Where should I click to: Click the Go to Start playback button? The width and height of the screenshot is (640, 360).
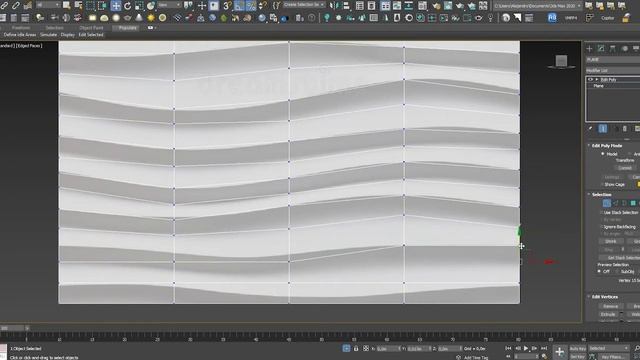(508, 348)
